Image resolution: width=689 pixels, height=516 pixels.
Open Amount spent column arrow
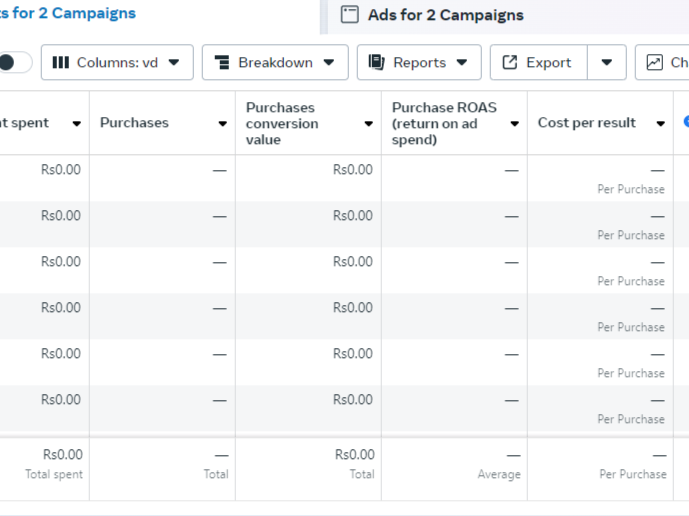[x=76, y=124]
